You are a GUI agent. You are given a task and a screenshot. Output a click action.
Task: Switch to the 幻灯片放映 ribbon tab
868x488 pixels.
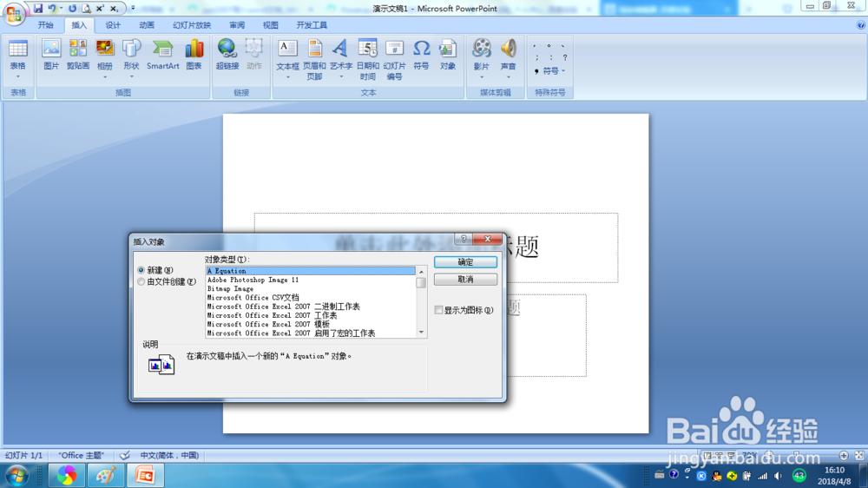click(x=192, y=25)
